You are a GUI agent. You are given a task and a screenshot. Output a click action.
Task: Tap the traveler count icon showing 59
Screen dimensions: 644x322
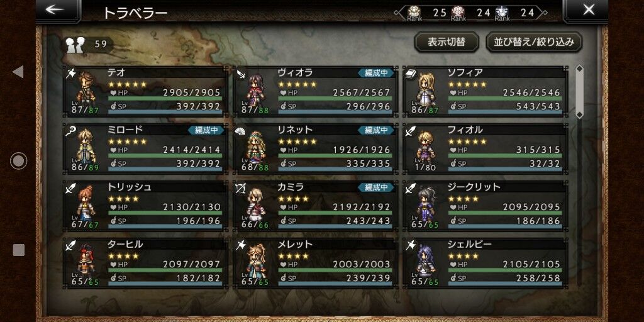(x=75, y=45)
